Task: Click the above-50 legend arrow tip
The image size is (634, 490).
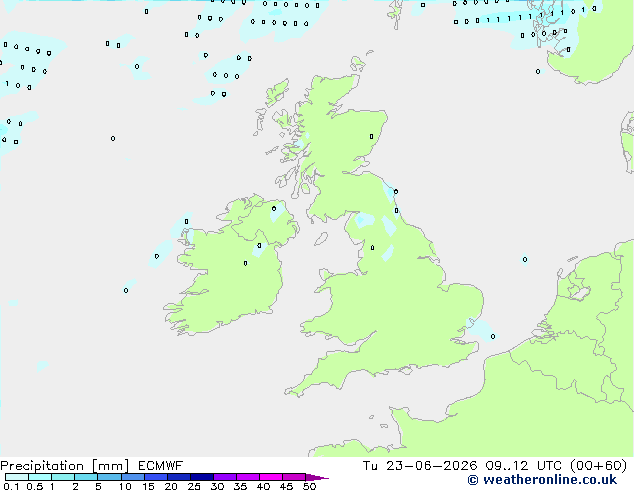Action: click(x=317, y=477)
